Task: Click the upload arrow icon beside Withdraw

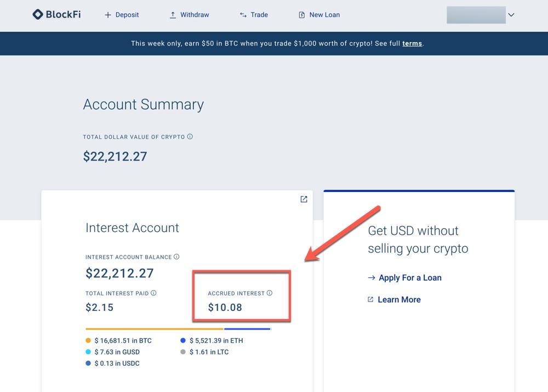Action: coord(173,15)
